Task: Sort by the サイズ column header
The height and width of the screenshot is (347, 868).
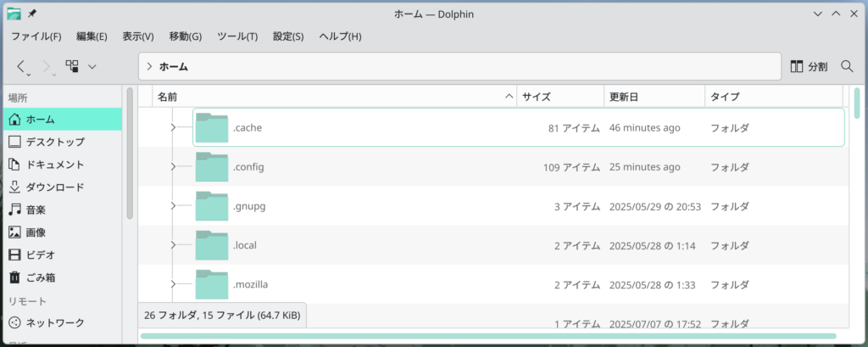Action: (559, 97)
